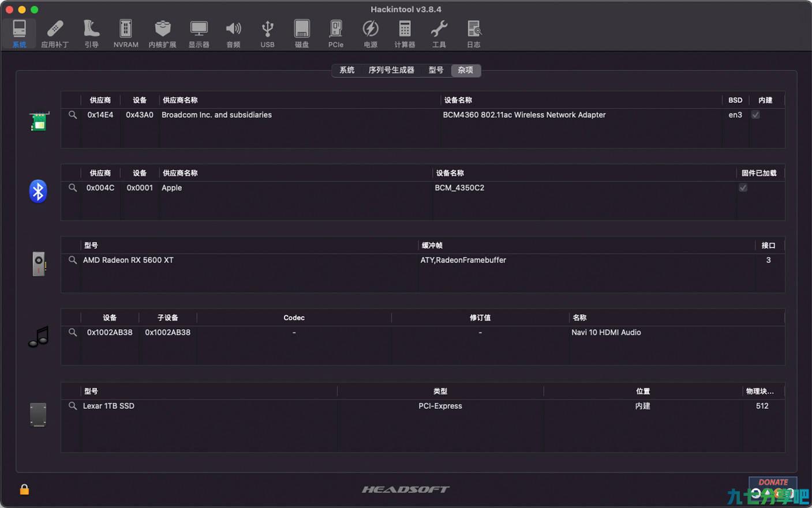Select the PCI-Express type cell

coord(440,406)
